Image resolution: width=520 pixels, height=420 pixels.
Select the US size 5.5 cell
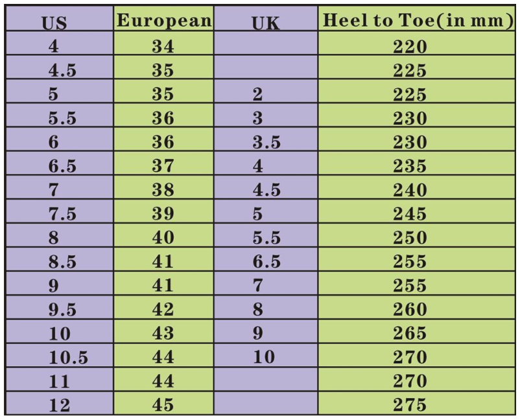62,119
